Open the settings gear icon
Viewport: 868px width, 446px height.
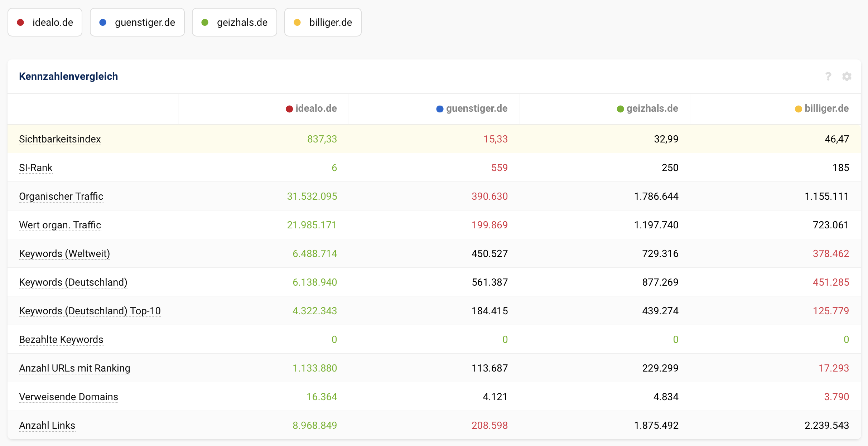point(847,76)
